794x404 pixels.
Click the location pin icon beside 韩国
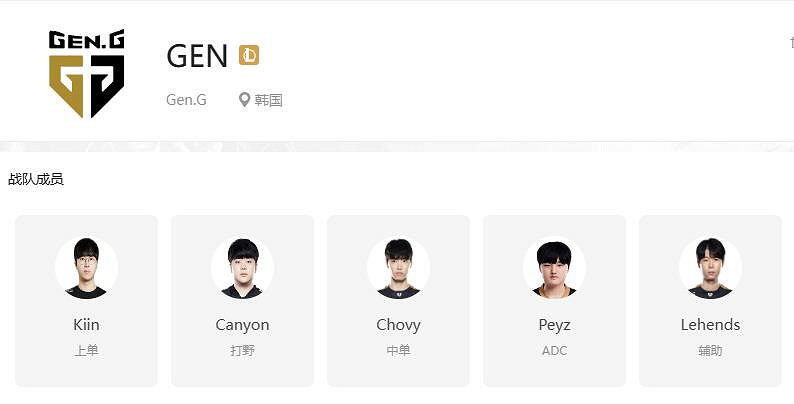click(x=244, y=100)
